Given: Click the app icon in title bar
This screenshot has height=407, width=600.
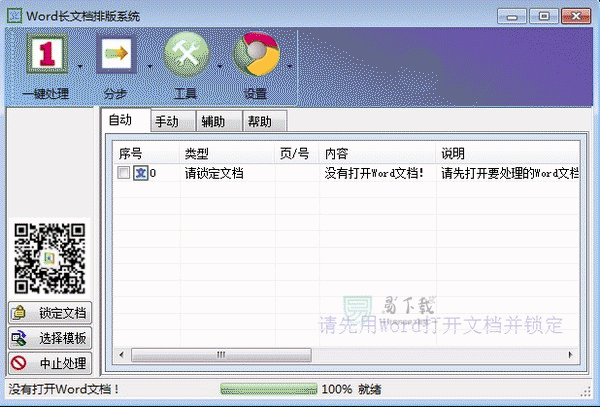Looking at the screenshot, I should (x=15, y=16).
